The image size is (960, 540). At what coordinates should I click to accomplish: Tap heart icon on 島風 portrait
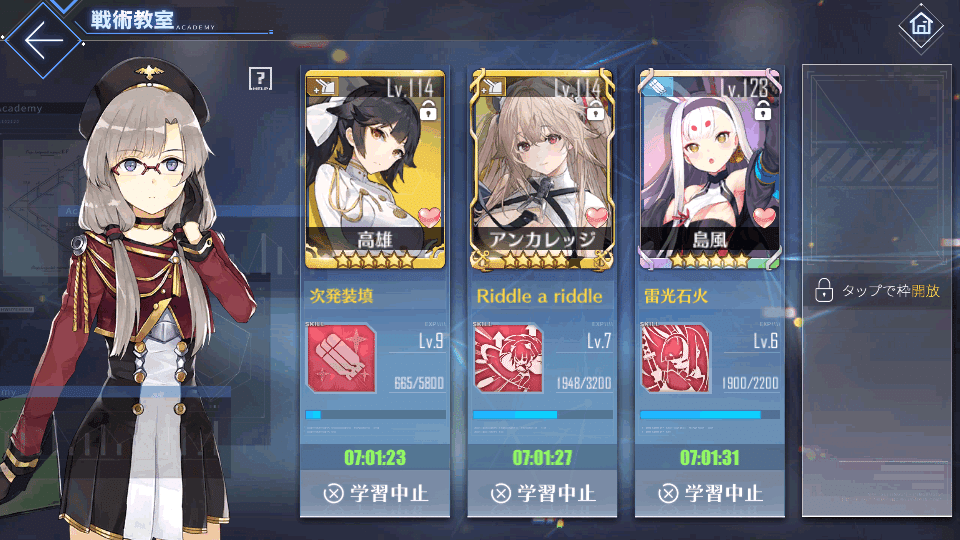[x=763, y=217]
